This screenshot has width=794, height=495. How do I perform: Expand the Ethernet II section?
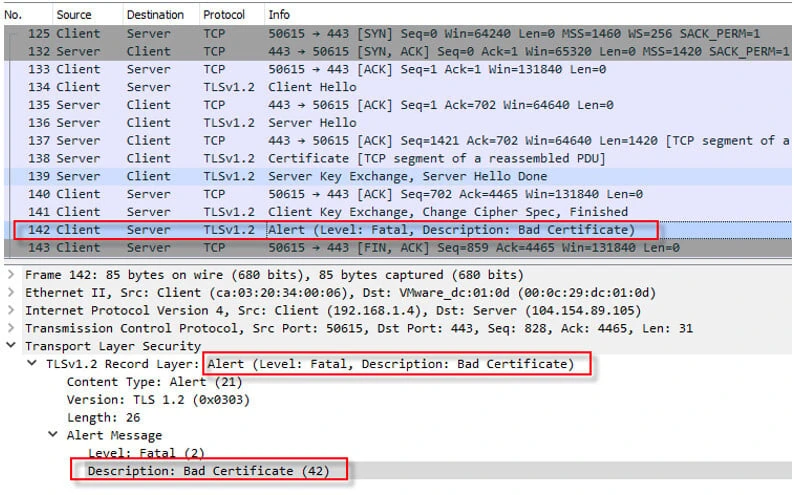(x=11, y=293)
